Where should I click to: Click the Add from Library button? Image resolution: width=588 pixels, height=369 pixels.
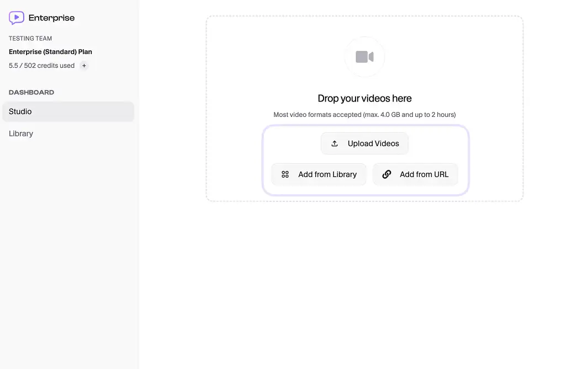point(319,174)
